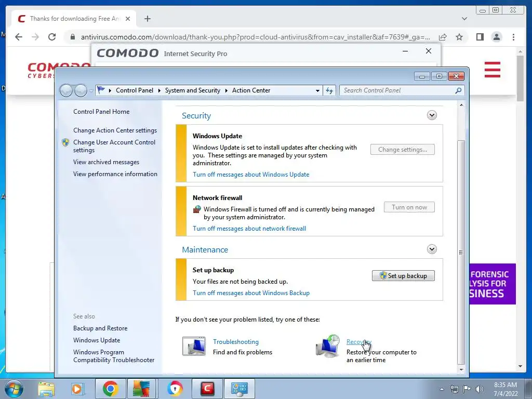This screenshot has height=399, width=532.
Task: View the site's padlock information
Action: click(x=73, y=37)
